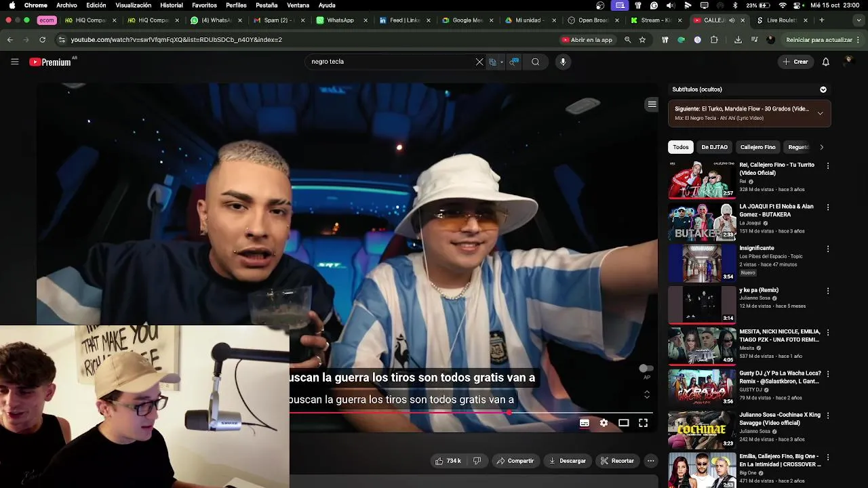868x488 pixels.
Task: Toggle autoplay switch in the player
Action: [646, 368]
